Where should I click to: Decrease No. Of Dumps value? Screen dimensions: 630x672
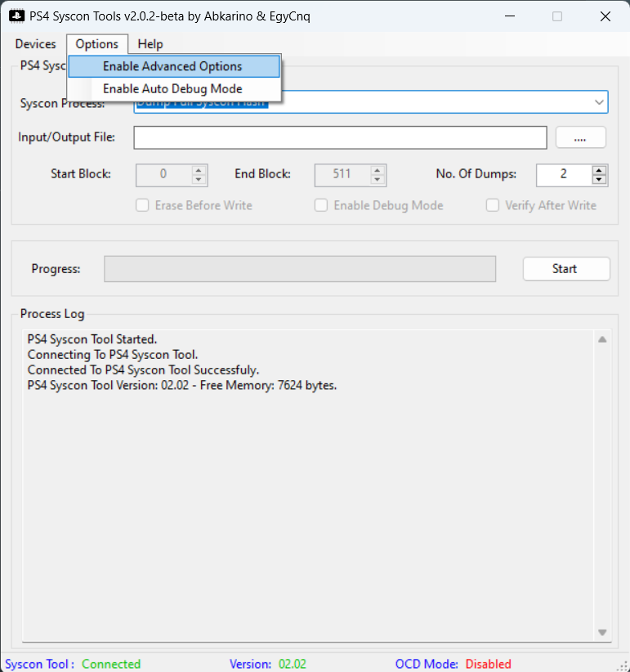[599, 180]
